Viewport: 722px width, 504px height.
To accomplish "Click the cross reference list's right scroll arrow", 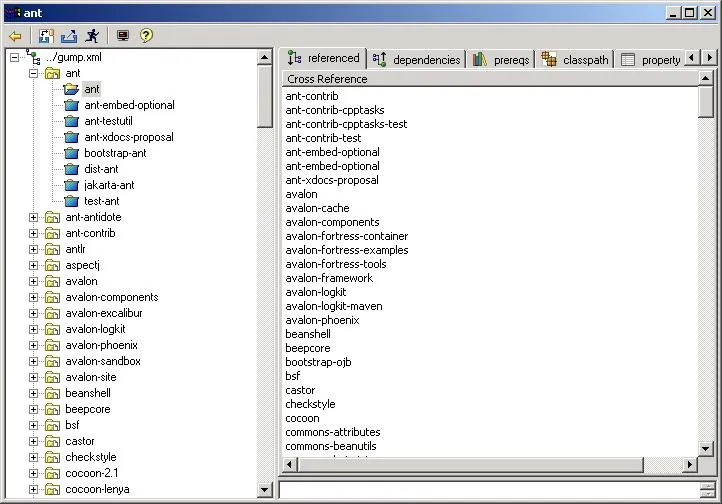I will [x=689, y=464].
